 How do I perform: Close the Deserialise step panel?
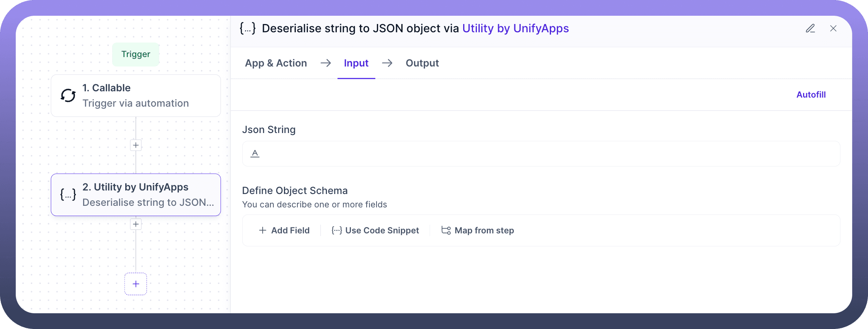point(833,28)
